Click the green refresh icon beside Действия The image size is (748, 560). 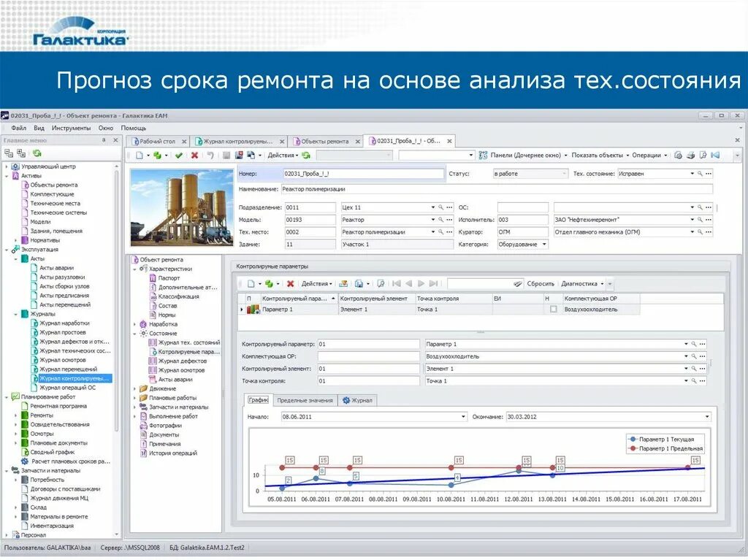(306, 156)
